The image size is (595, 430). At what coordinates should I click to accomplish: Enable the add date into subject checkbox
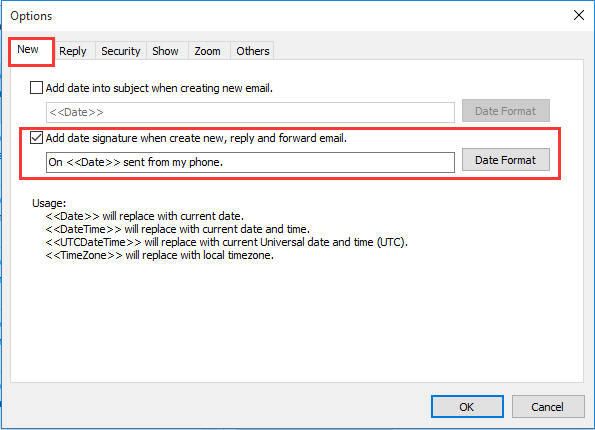(x=36, y=88)
